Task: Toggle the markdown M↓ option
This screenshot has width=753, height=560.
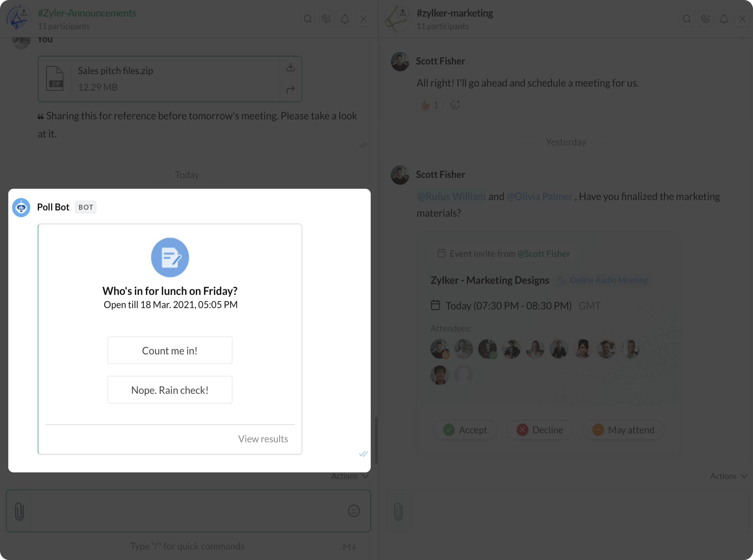Action: tap(350, 546)
